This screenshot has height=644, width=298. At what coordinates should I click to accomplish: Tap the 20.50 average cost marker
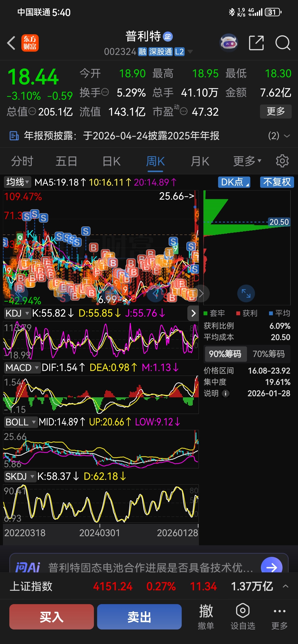click(279, 222)
